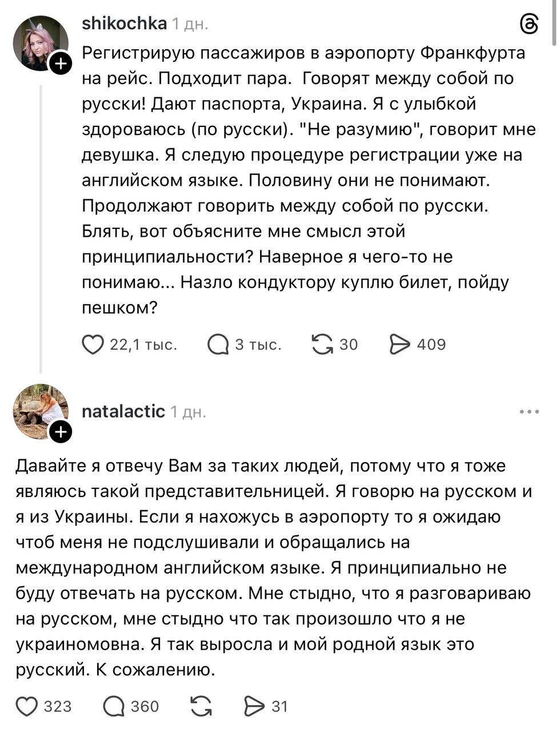Click the 360 replies count on natalactic's comment
The image size is (560, 732).
pyautogui.click(x=145, y=707)
